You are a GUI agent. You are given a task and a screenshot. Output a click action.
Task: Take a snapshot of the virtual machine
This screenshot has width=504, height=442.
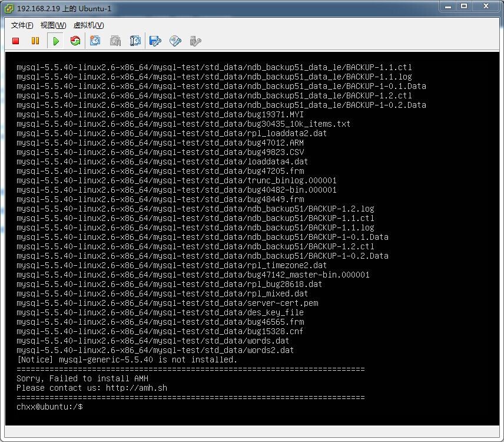click(x=95, y=41)
